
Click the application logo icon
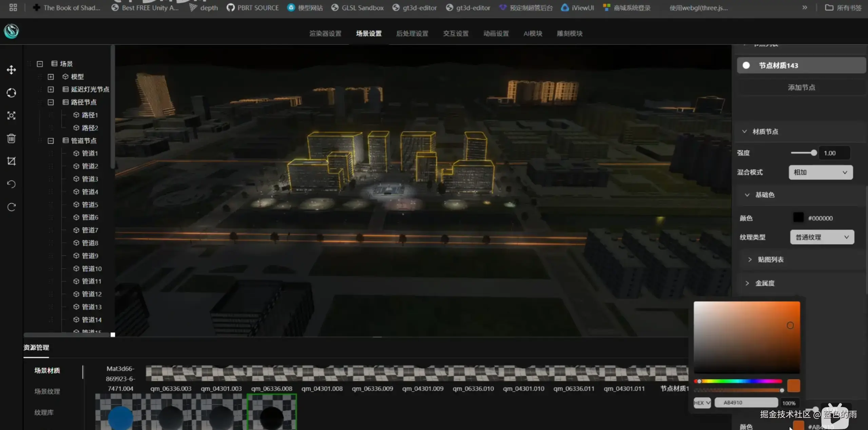tap(11, 31)
